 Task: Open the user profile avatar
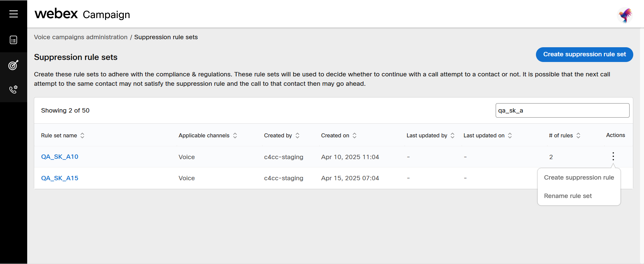[x=625, y=15]
